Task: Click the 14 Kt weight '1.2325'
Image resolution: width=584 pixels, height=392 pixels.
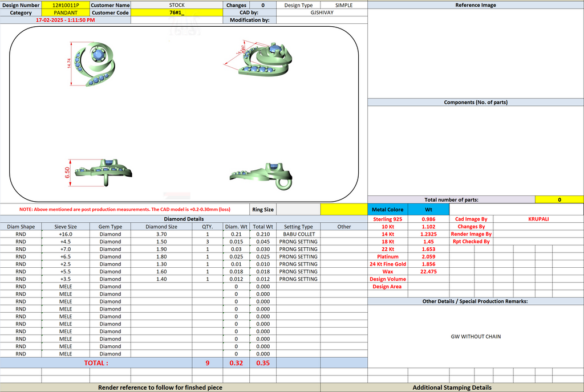Action: coord(429,234)
